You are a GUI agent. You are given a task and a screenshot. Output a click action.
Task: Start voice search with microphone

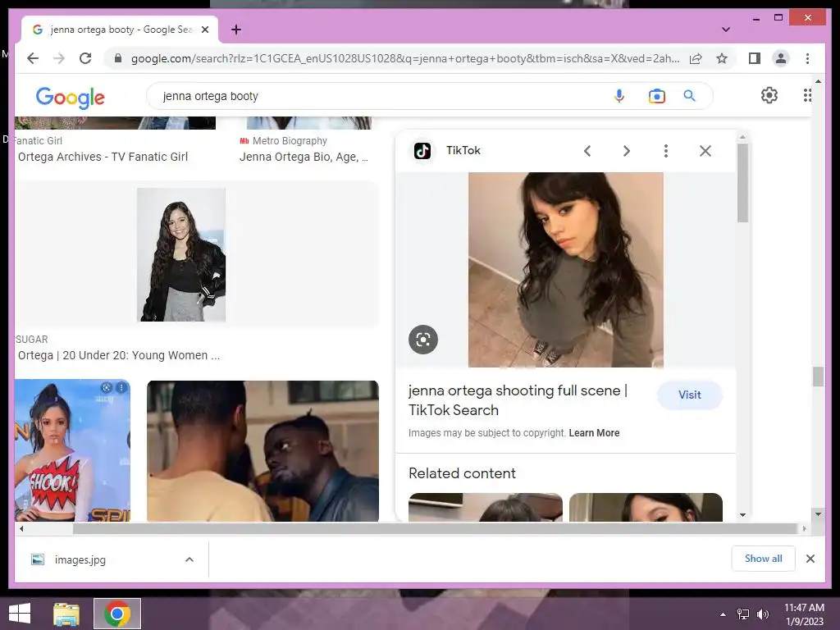pyautogui.click(x=619, y=96)
